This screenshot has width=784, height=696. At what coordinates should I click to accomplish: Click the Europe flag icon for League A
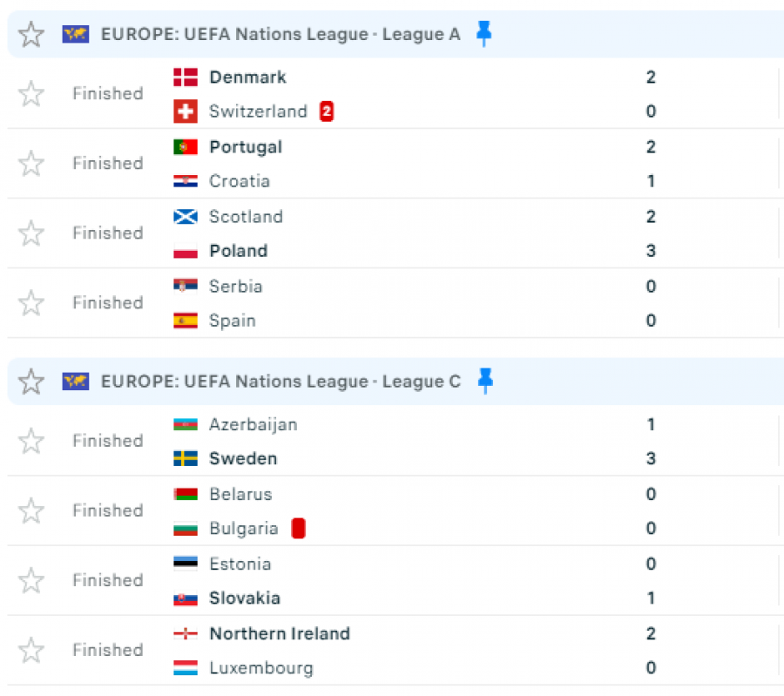(x=76, y=35)
